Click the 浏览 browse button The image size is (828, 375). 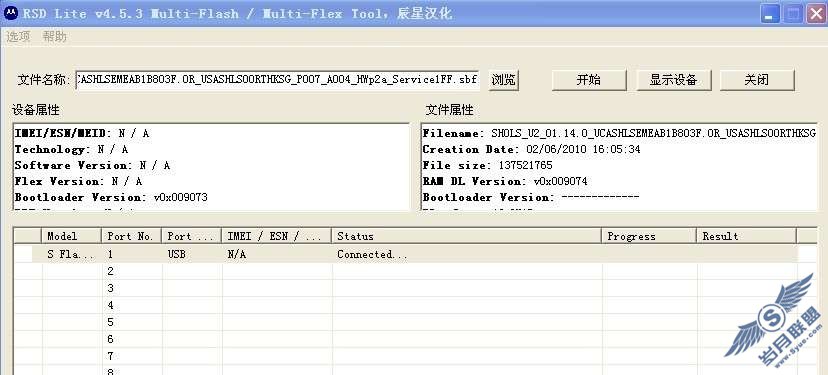point(503,80)
